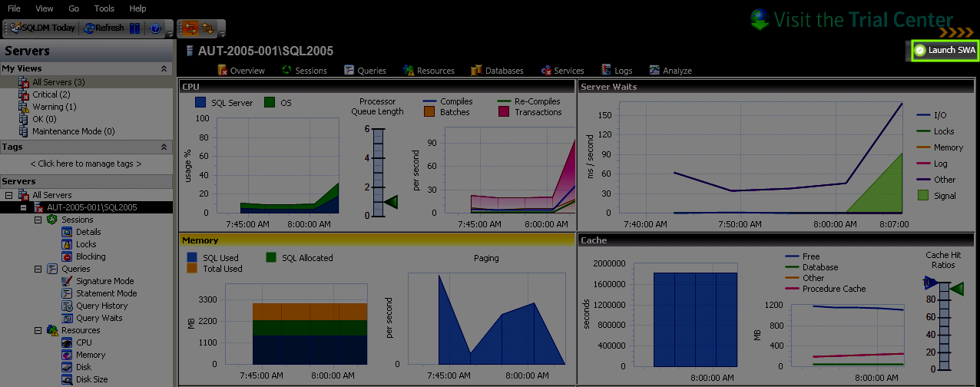Open the Tools menu
The image size is (980, 387).
(104, 8)
